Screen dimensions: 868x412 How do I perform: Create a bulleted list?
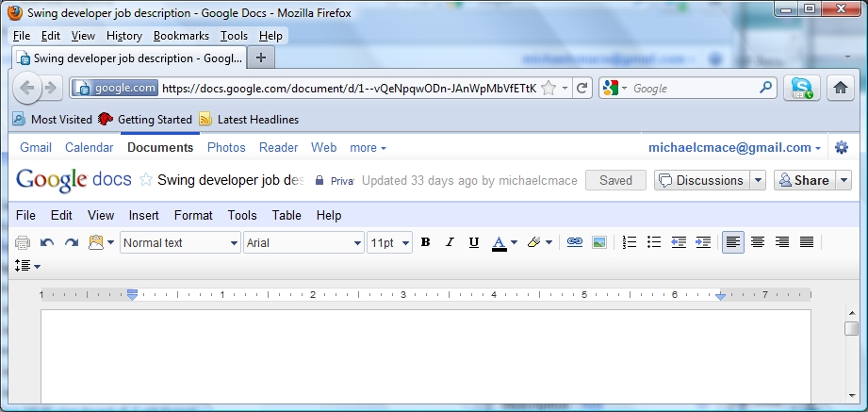coord(654,242)
